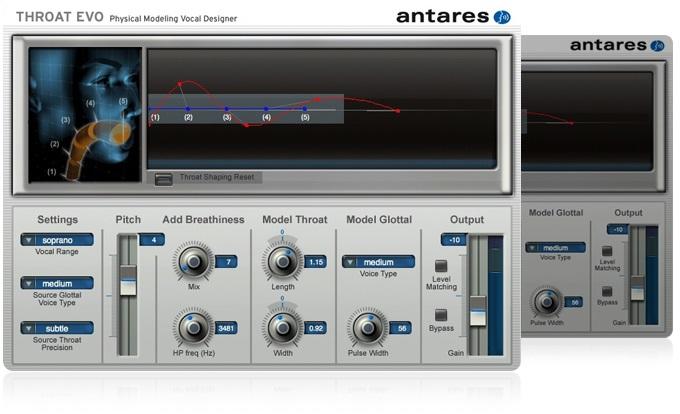Click the Pitch value field showing 4
This screenshot has width=680, height=414.
pos(152,240)
